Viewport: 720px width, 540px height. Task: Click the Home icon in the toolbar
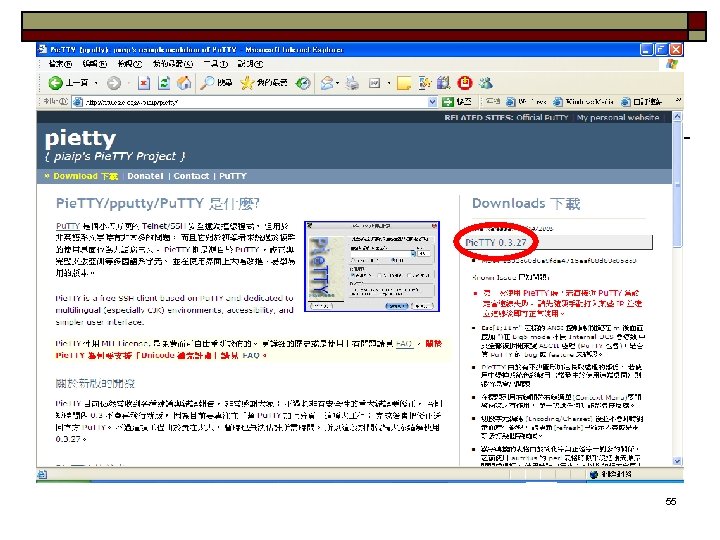tap(184, 83)
